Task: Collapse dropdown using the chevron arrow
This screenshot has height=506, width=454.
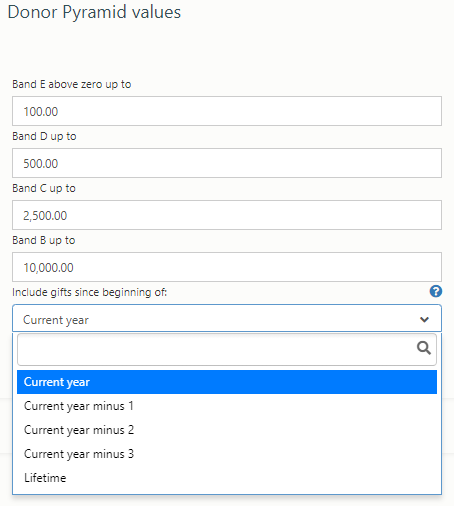Action: 424,319
